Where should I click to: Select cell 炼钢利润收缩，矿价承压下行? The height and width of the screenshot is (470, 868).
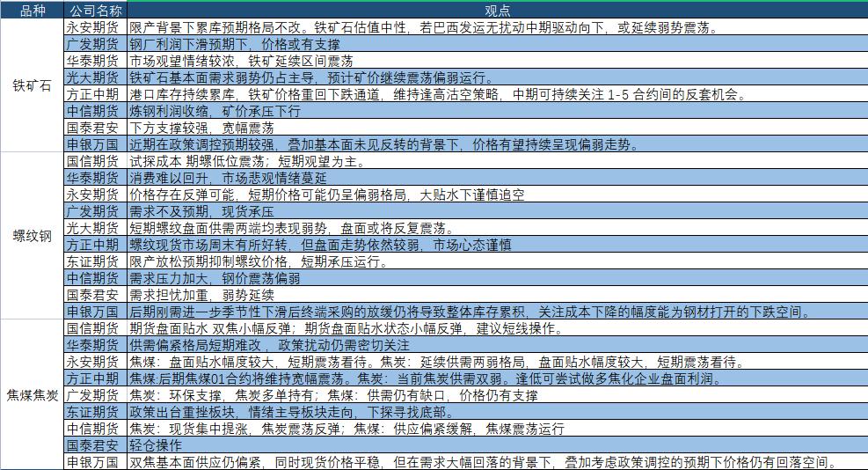(497, 111)
